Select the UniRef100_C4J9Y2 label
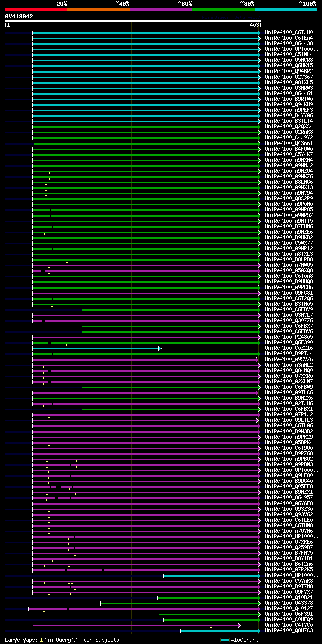Viewport: 322px width, 644px height. point(289,137)
